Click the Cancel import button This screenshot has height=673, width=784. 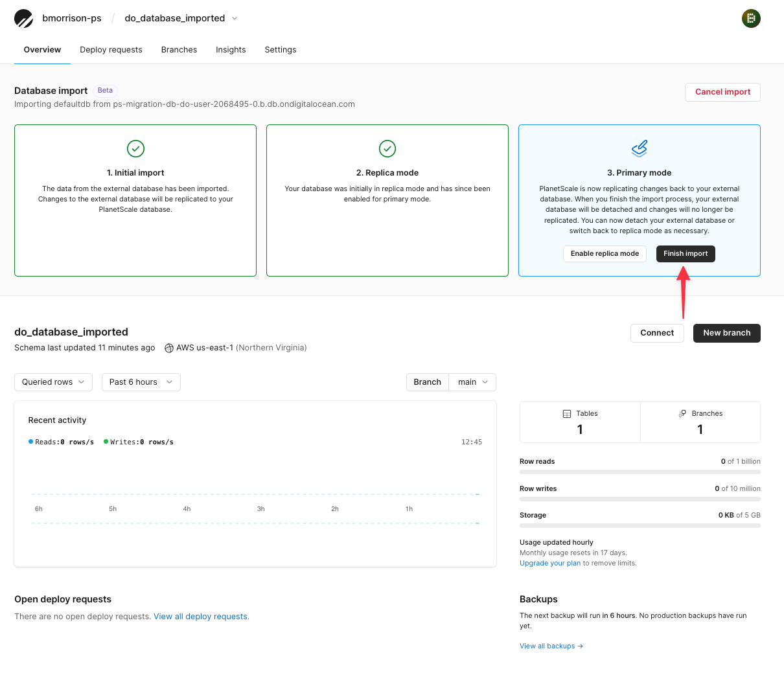pyautogui.click(x=722, y=92)
